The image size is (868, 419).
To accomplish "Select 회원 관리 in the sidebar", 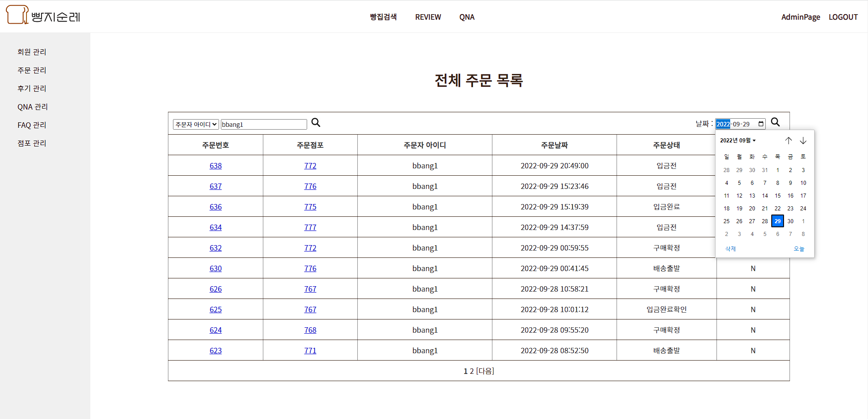I will [31, 52].
